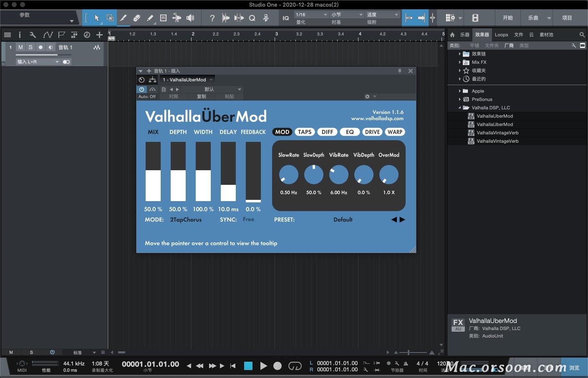Image resolution: width=588 pixels, height=378 pixels.
Task: Select the Range tool
Action: tap(110, 18)
